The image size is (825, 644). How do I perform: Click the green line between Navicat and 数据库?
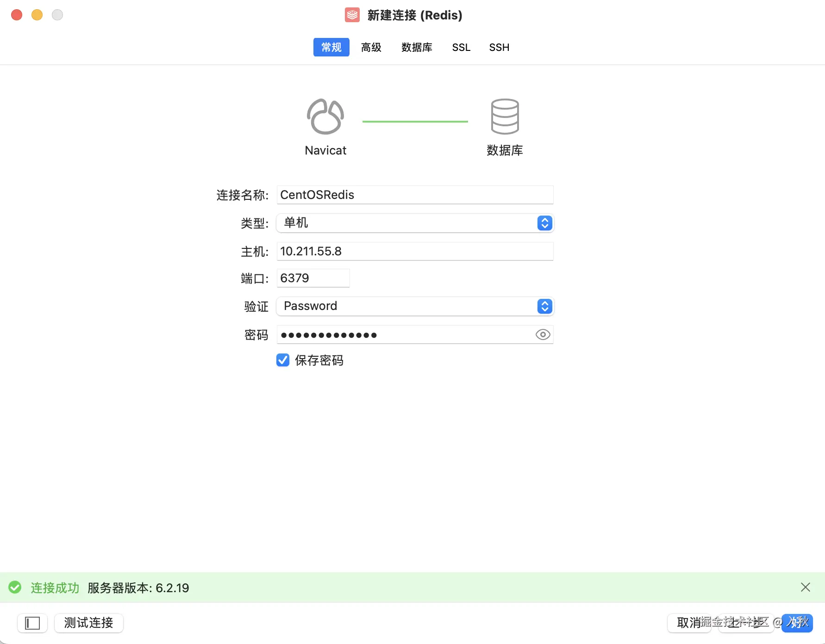(415, 121)
